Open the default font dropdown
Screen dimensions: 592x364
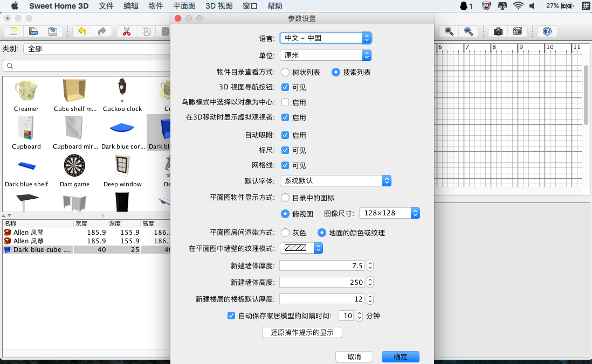[335, 180]
